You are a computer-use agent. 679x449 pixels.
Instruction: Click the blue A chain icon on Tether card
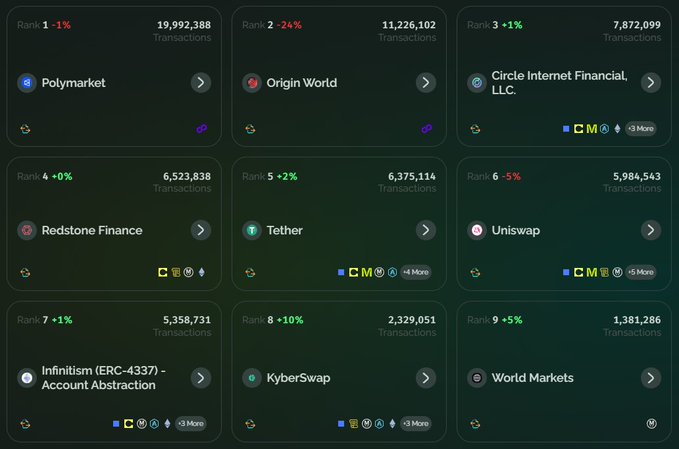(392, 272)
